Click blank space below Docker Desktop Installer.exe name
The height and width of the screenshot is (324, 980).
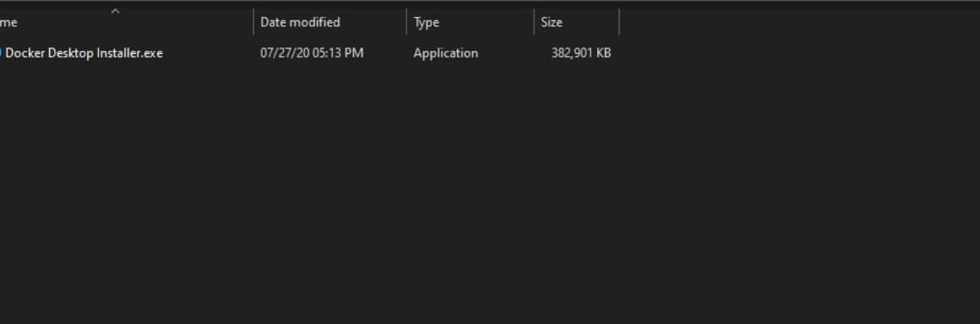click(x=84, y=188)
